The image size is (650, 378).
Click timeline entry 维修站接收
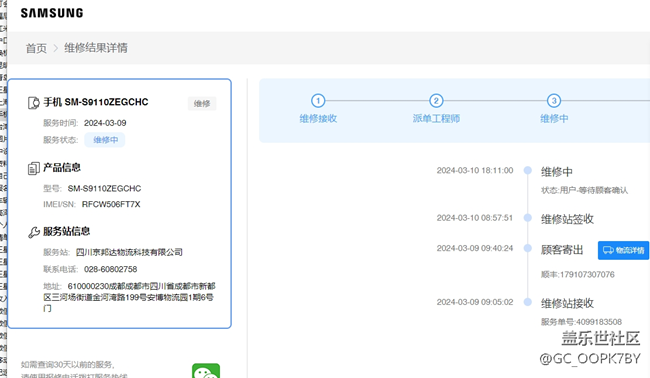tap(568, 303)
